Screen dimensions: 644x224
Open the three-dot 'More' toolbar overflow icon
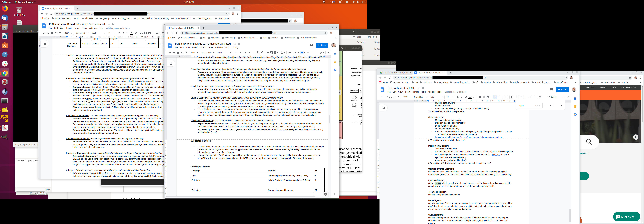308,53
